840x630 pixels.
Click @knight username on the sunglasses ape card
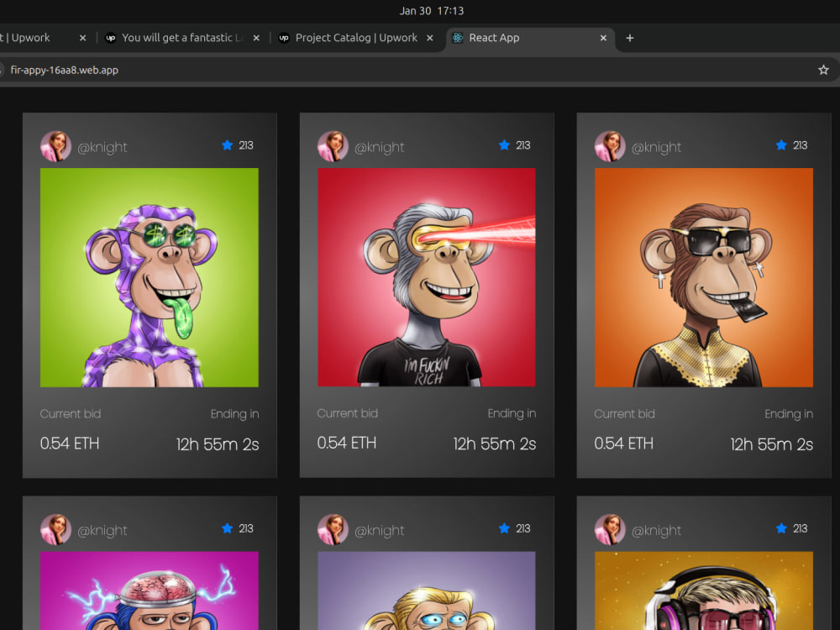[x=656, y=147]
